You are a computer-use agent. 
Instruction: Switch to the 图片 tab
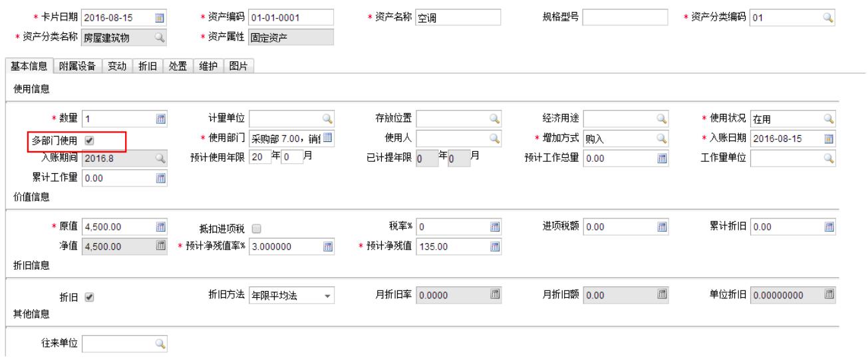tap(239, 65)
